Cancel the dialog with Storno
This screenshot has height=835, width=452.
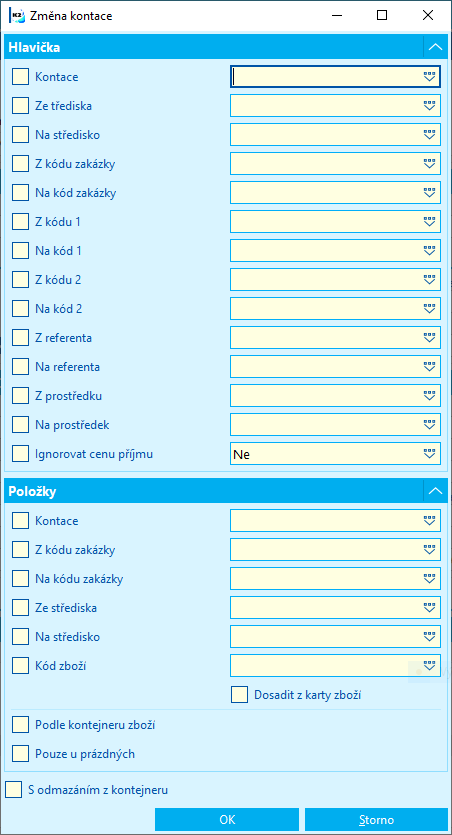click(376, 820)
